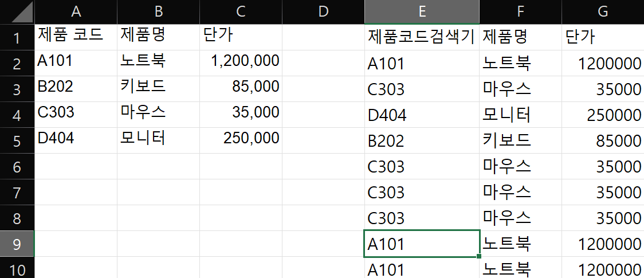The width and height of the screenshot is (644, 278).
Task: Select cell E3 containing C303
Action: pos(422,89)
